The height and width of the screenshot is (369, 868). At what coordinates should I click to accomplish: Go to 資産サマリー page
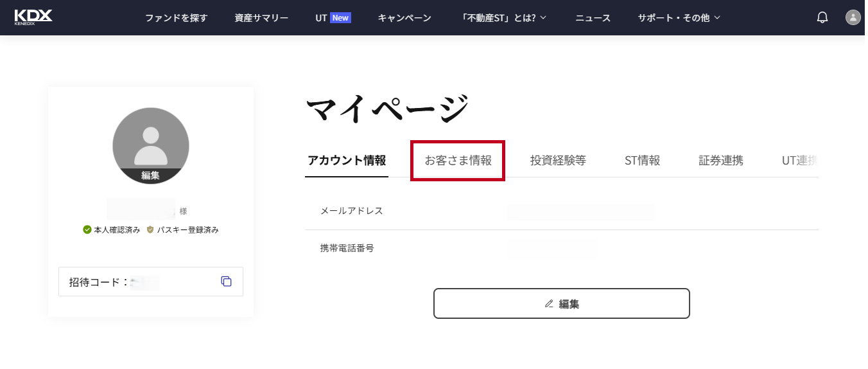[261, 18]
